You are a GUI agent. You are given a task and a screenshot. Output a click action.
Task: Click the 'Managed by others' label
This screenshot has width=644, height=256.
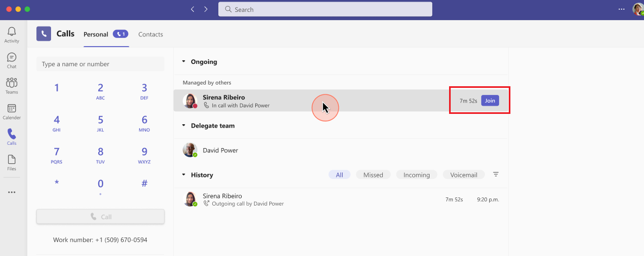click(x=207, y=82)
